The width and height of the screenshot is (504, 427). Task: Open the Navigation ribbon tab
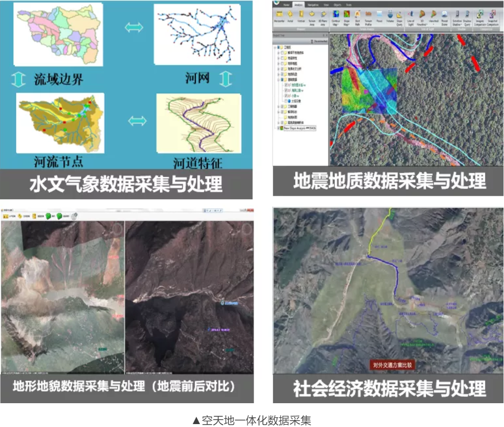(x=313, y=4)
